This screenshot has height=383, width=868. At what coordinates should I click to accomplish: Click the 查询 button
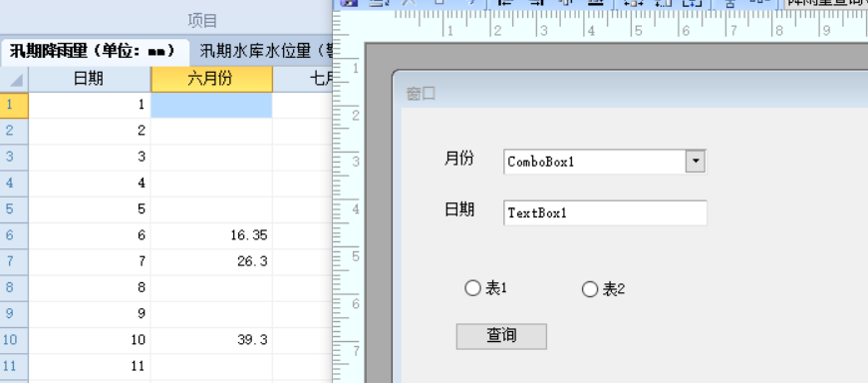pos(501,336)
